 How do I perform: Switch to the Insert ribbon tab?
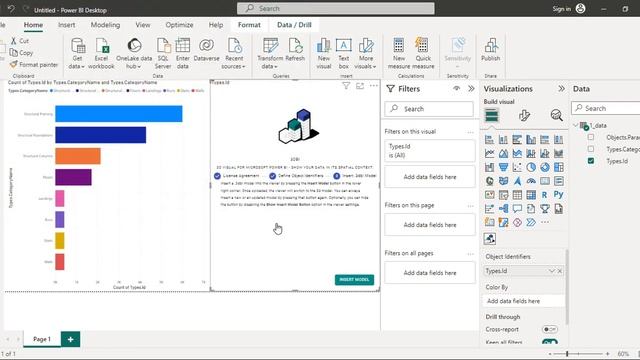tap(67, 25)
